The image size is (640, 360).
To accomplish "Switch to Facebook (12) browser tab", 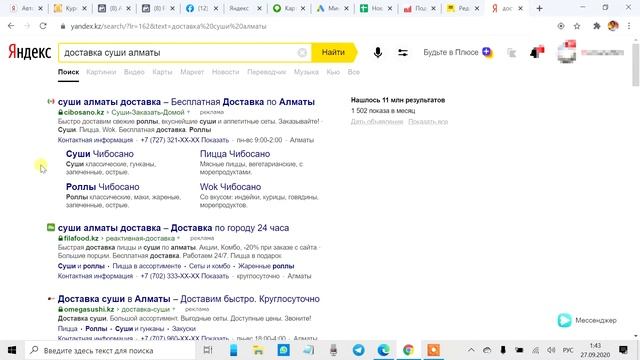I will 201,8.
